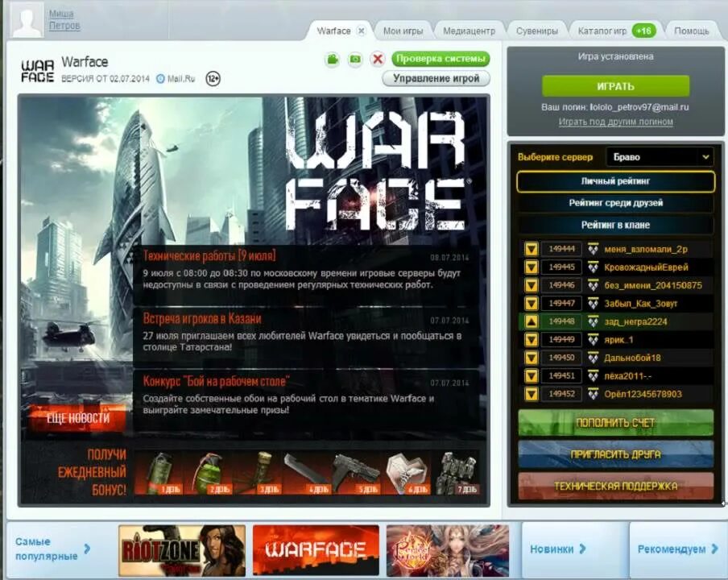Click the arrow icon next to Дальнобой18
The height and width of the screenshot is (580, 728).
pos(532,358)
